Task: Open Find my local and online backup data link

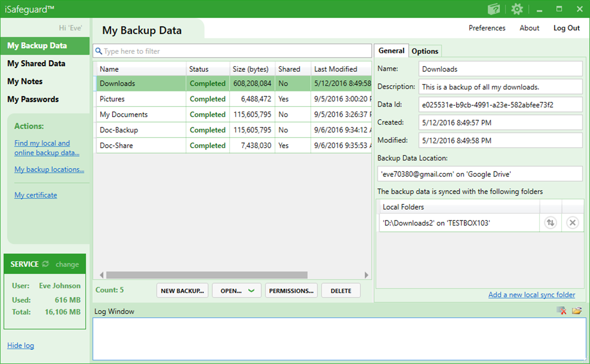Action: (x=47, y=148)
